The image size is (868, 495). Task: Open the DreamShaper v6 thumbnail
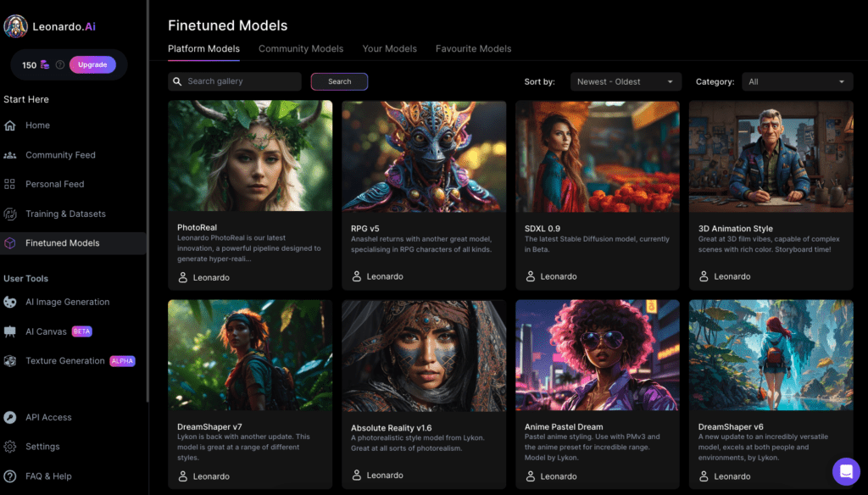pos(771,355)
